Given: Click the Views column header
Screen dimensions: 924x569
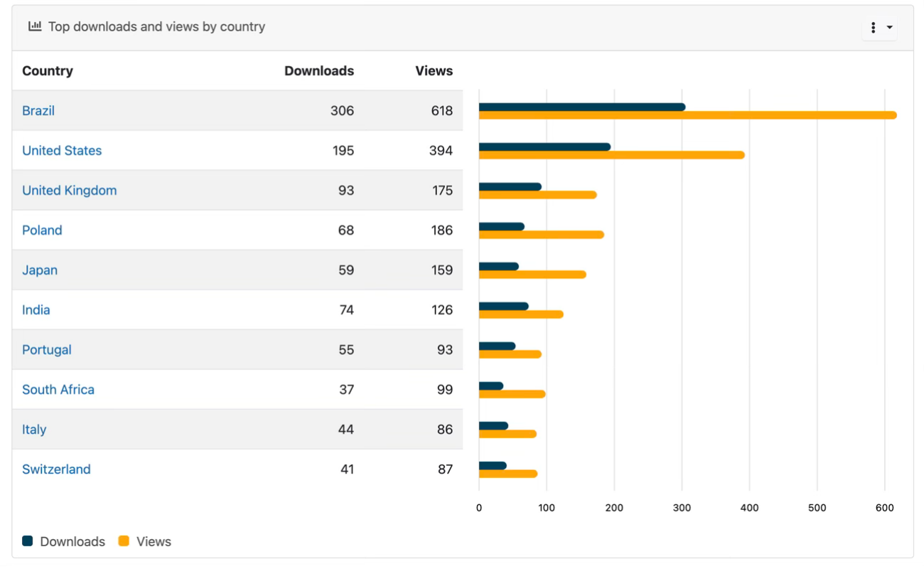Looking at the screenshot, I should click(x=434, y=71).
